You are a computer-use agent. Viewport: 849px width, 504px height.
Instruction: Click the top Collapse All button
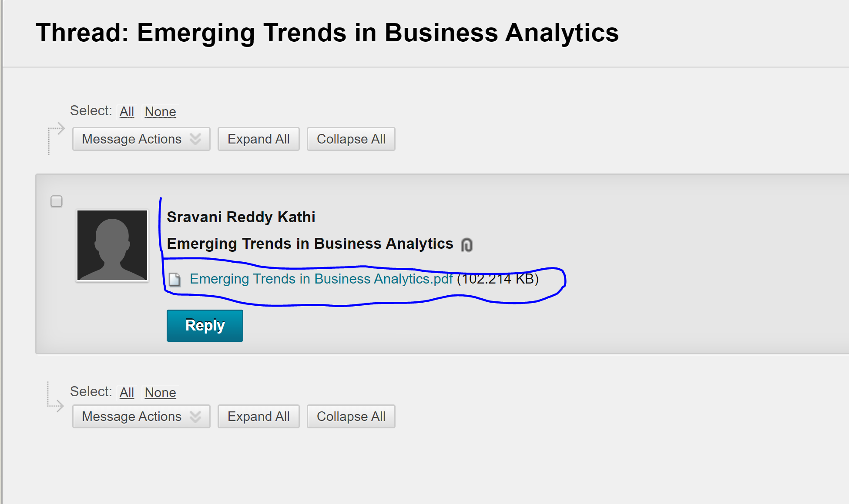point(351,139)
